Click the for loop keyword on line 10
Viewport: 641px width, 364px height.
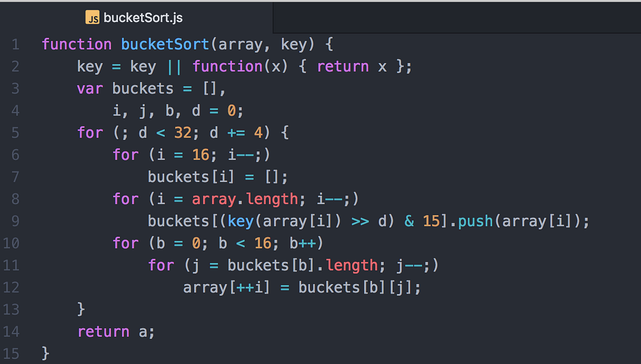pos(125,243)
